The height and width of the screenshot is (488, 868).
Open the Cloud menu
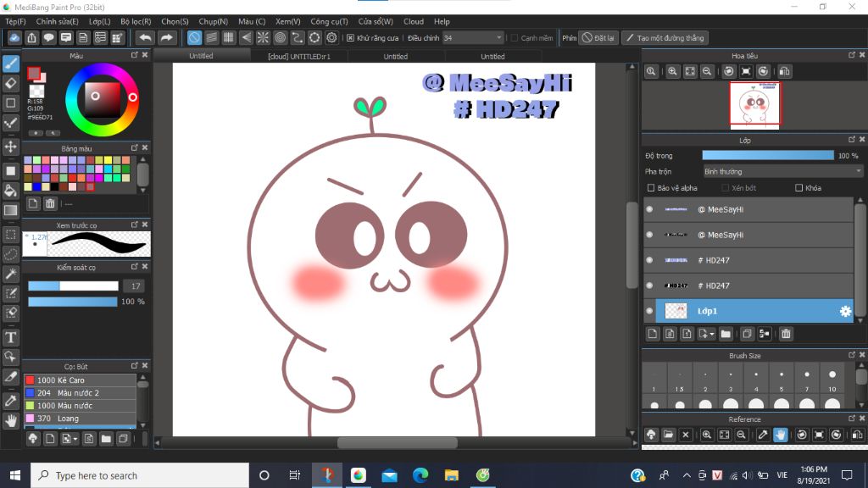coord(414,21)
